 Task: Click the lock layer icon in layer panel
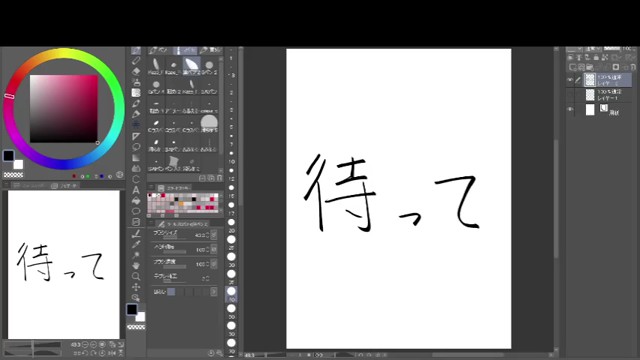point(596,57)
